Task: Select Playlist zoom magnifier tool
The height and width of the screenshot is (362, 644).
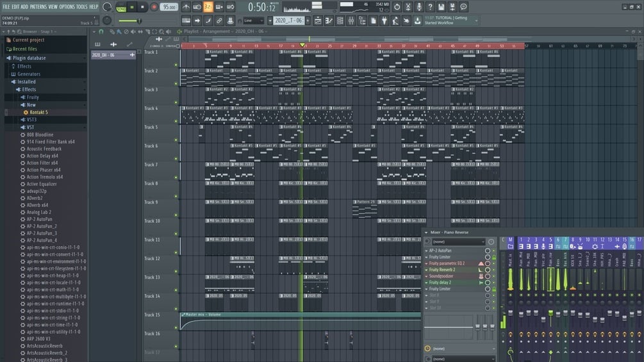Action: click(161, 31)
